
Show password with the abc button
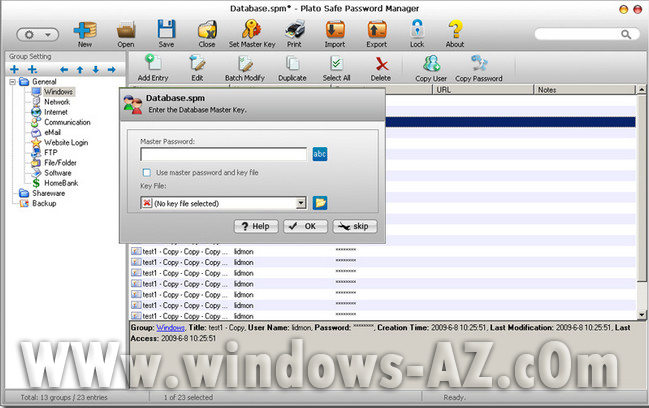[x=320, y=154]
